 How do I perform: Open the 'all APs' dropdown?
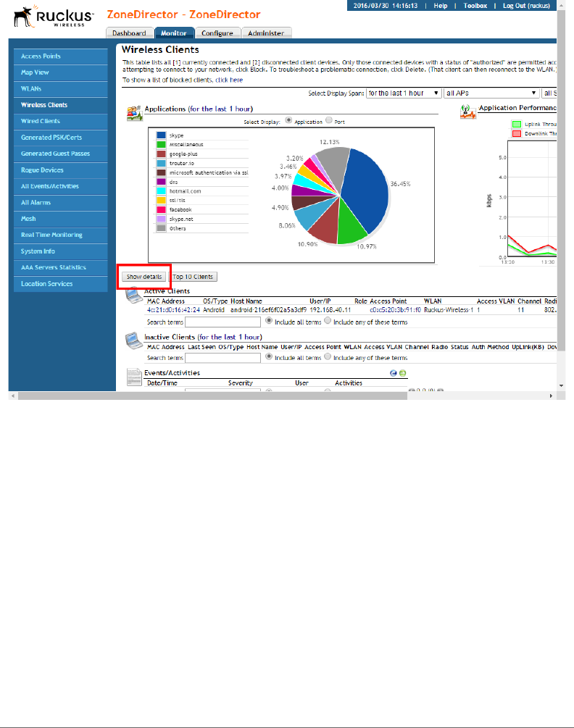point(491,93)
